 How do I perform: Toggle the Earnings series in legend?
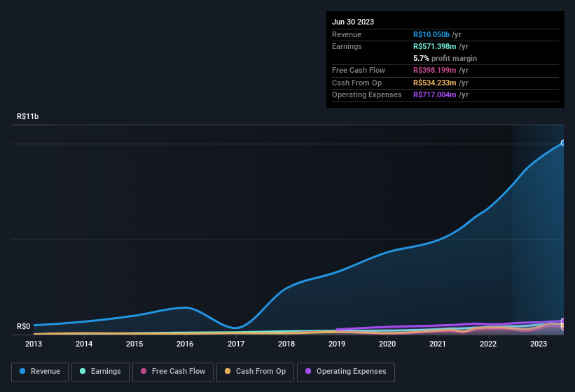coord(100,372)
